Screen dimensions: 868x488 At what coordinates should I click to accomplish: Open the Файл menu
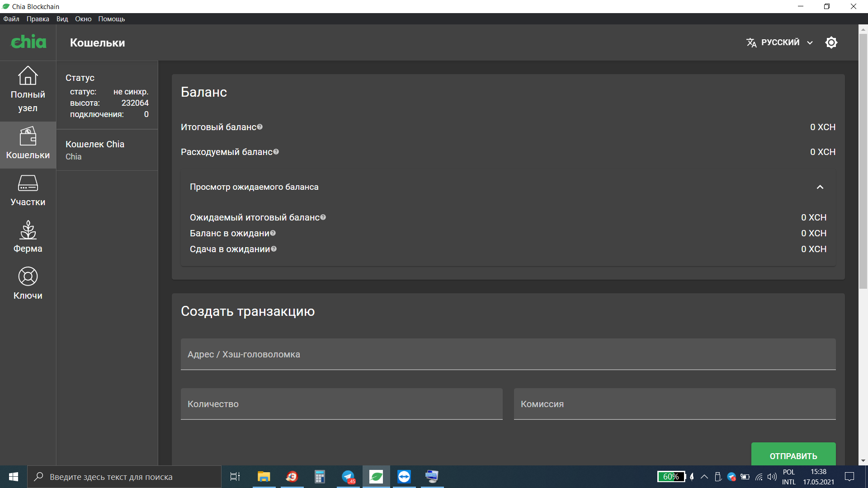[x=11, y=19]
